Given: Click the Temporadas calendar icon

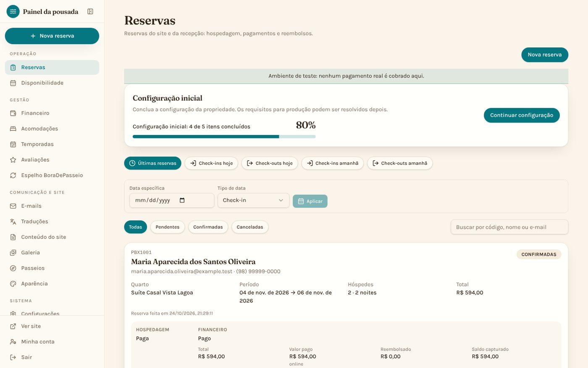Looking at the screenshot, I should [x=13, y=144].
